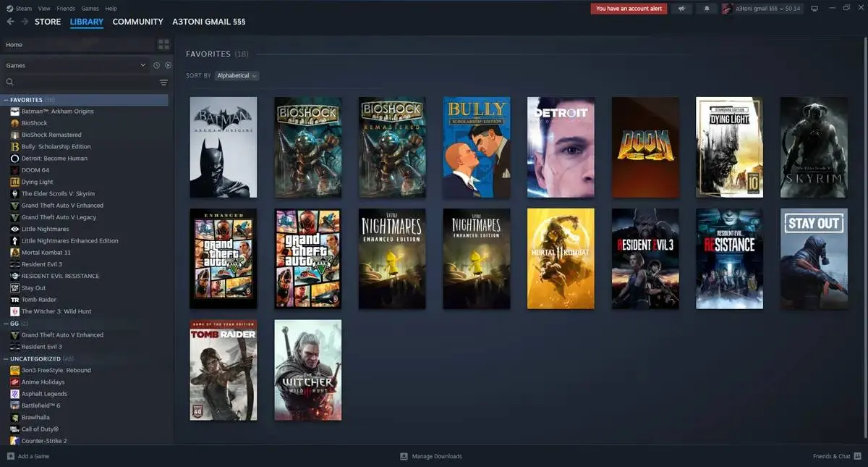
Task: Open The Witcher Wild Hunt cover
Action: pos(308,370)
